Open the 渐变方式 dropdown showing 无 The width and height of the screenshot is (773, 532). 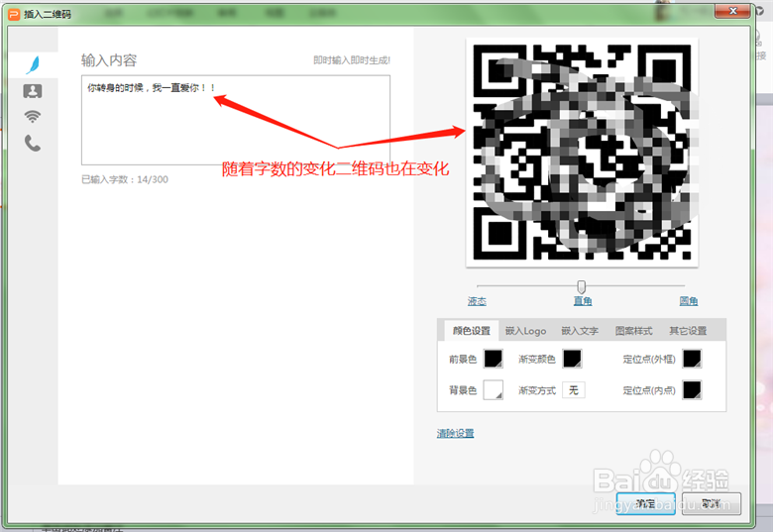click(x=574, y=390)
